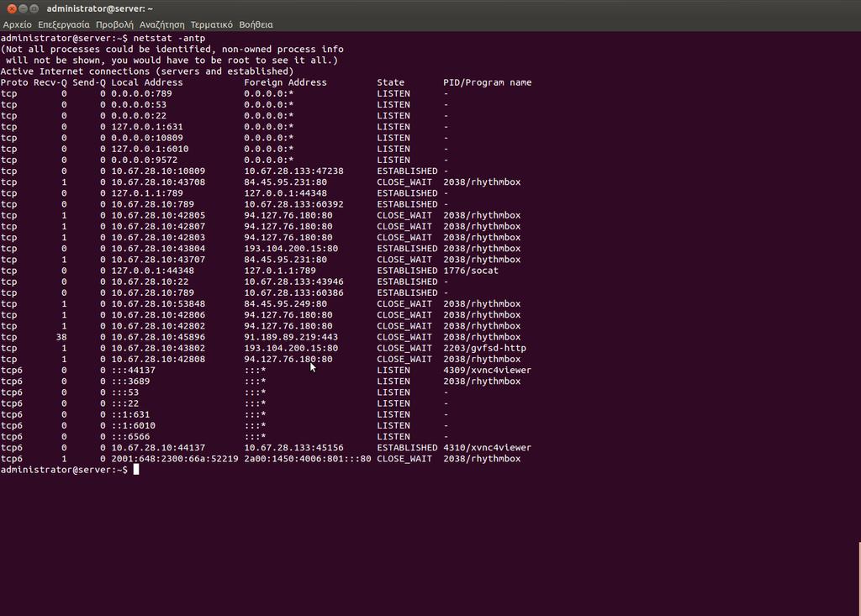The height and width of the screenshot is (616, 861).
Task: Click the 4309/xvnc4viewer program entry
Action: pyautogui.click(x=487, y=370)
